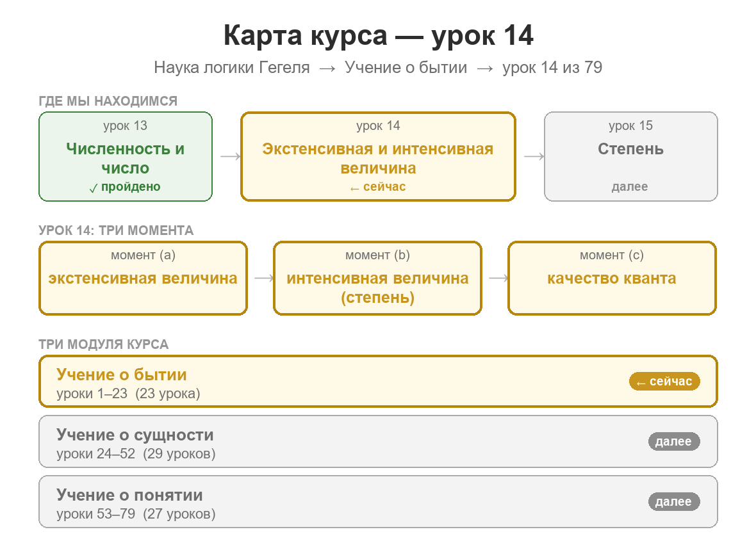Click breadcrumb Учение о бытии
The height and width of the screenshot is (557, 756).
(x=406, y=67)
